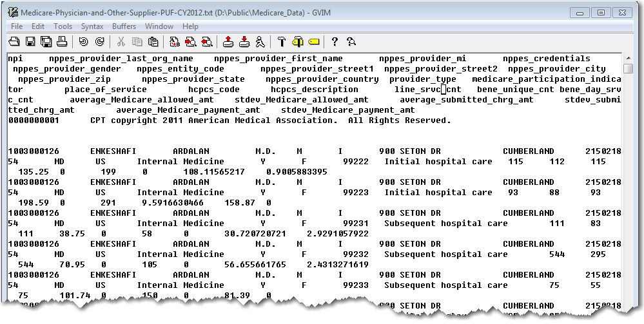Load a session with the up-arrow icon
The width and height of the screenshot is (644, 324).
(x=228, y=42)
